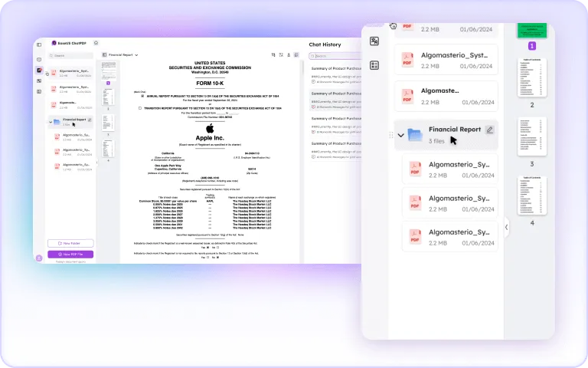Screen dimensions: 588x368
Task: Click drag handle dots beside zoomed Financial Report
Action: tap(391, 135)
